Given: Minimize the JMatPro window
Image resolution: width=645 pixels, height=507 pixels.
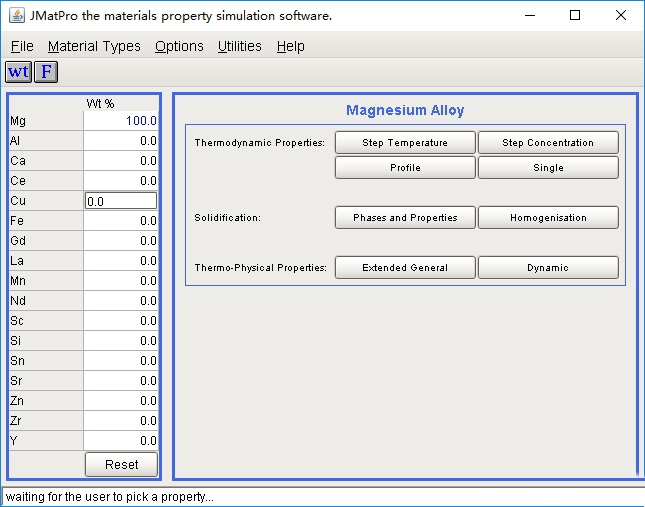Looking at the screenshot, I should pos(530,16).
